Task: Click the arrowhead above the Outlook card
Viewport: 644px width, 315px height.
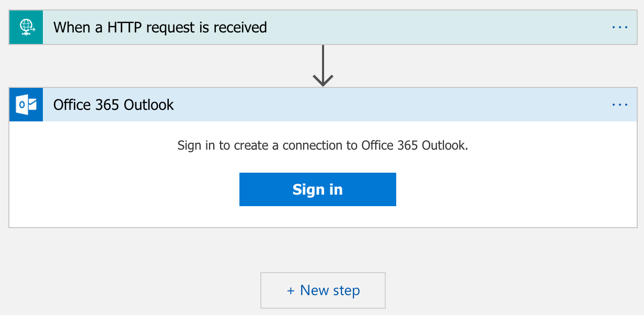Action: coord(323,80)
